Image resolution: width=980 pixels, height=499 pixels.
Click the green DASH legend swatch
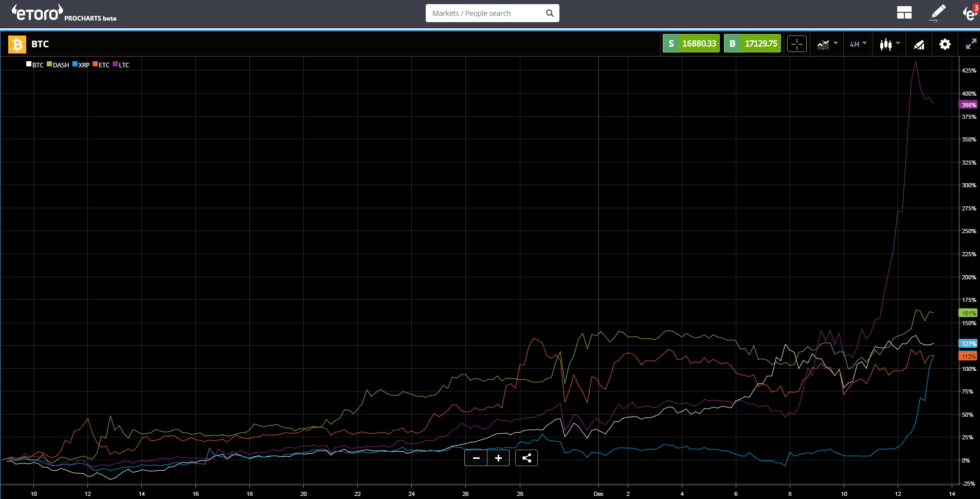(x=49, y=64)
